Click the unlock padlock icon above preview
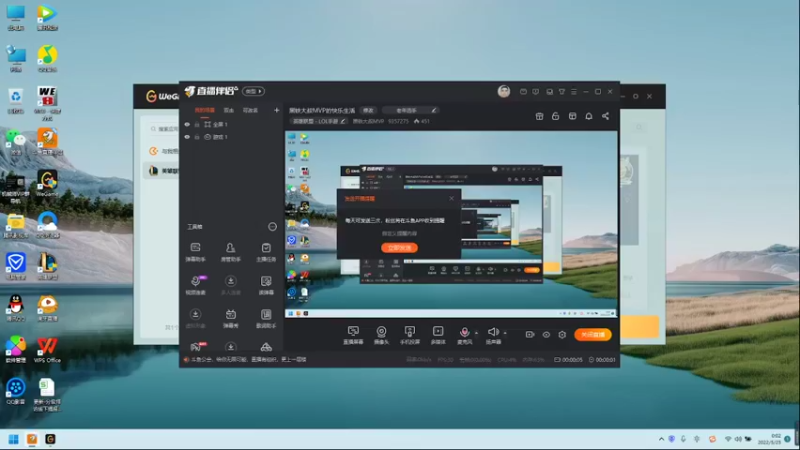 tap(556, 116)
